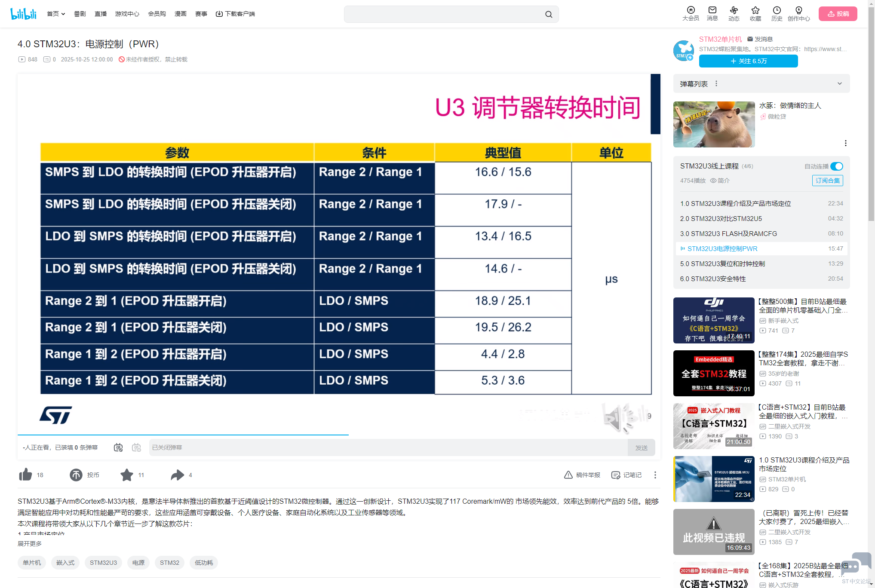Open options menu for 水豚 ad card
The width and height of the screenshot is (875, 588).
[x=845, y=143]
